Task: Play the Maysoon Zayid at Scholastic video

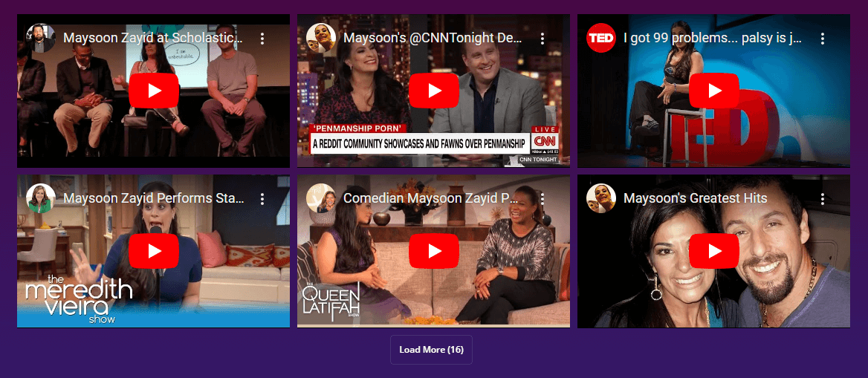Action: point(153,90)
